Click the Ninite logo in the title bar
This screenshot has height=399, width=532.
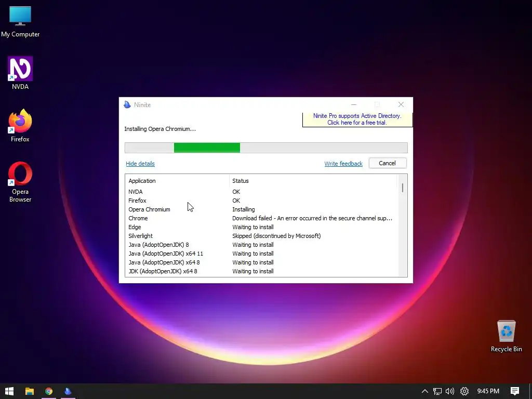click(x=127, y=104)
